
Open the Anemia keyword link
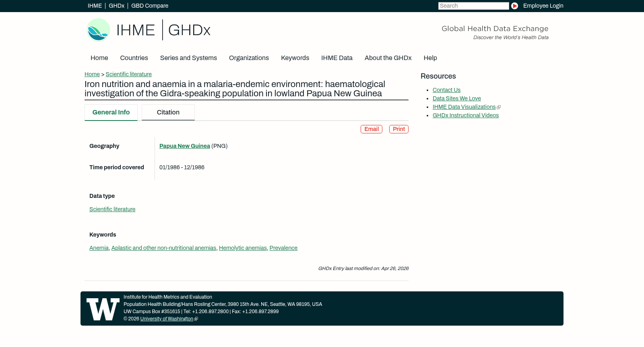[x=99, y=248]
